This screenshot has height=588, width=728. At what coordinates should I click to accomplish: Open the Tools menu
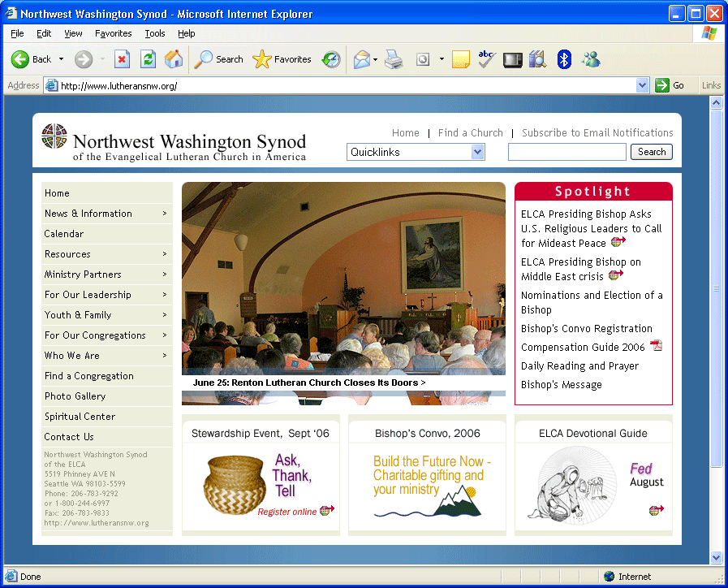[x=154, y=33]
